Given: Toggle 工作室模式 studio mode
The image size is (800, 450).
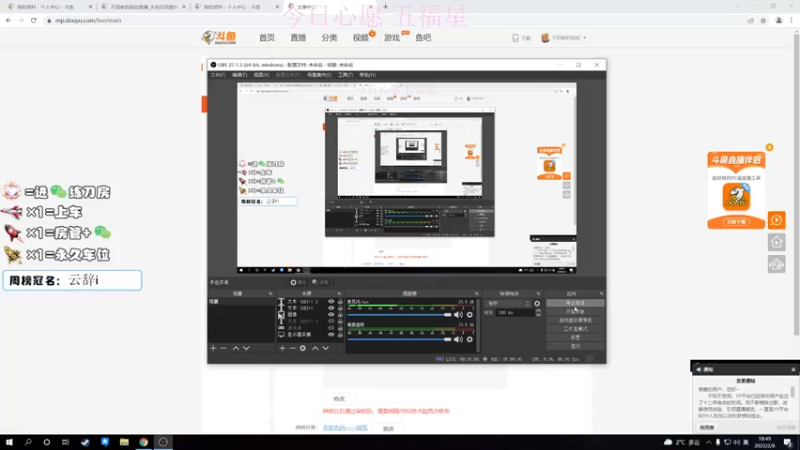Looking at the screenshot, I should [x=575, y=329].
